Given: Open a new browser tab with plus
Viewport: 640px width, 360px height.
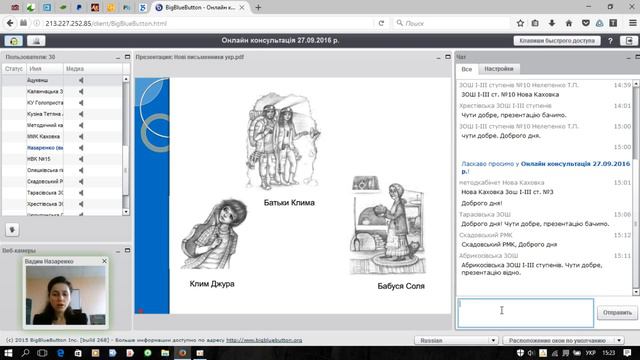Looking at the screenshot, I should (258, 7).
